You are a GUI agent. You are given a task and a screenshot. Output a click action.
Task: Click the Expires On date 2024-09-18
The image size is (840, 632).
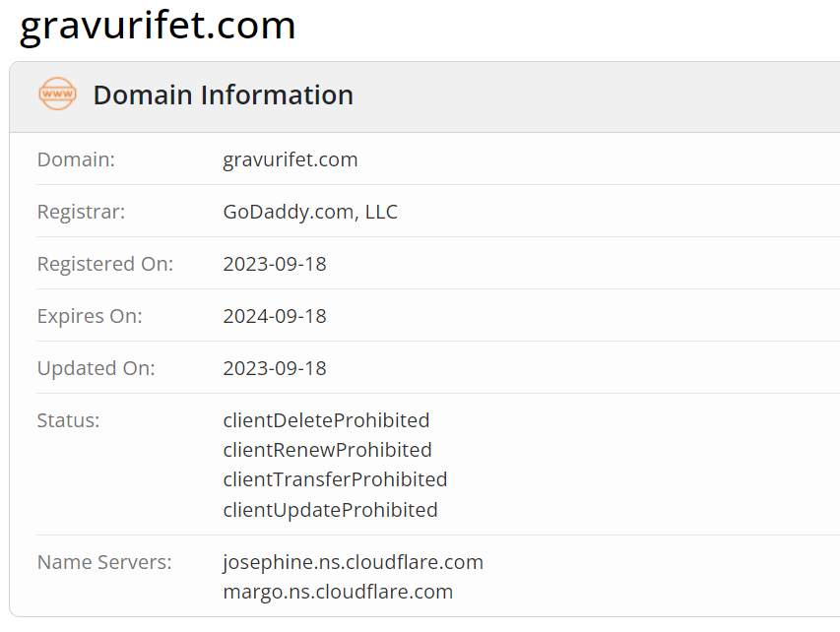point(275,316)
